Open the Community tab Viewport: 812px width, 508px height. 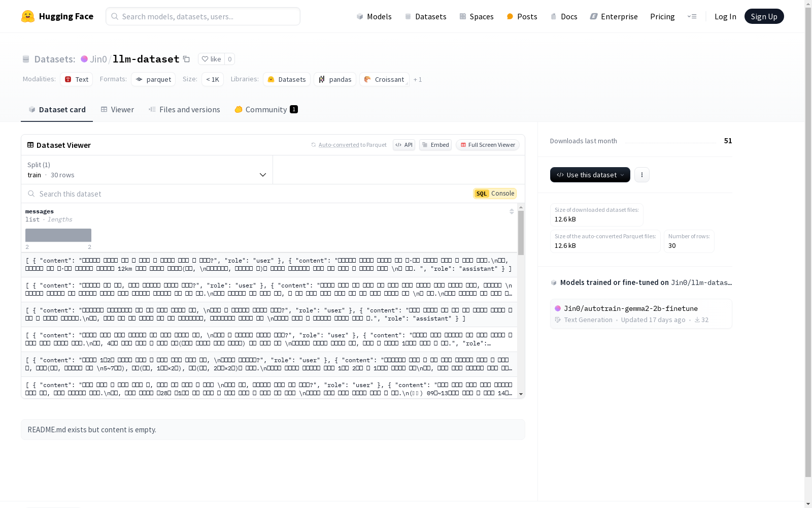click(266, 110)
